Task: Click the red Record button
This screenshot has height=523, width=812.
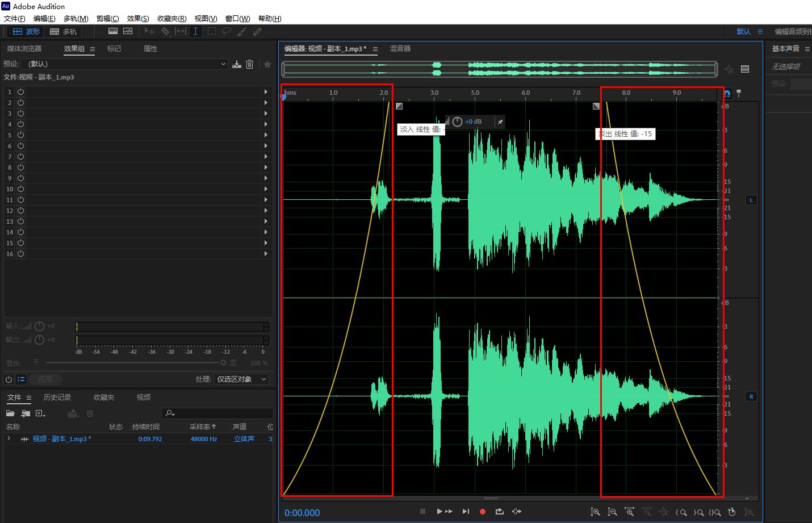Action: 483,512
